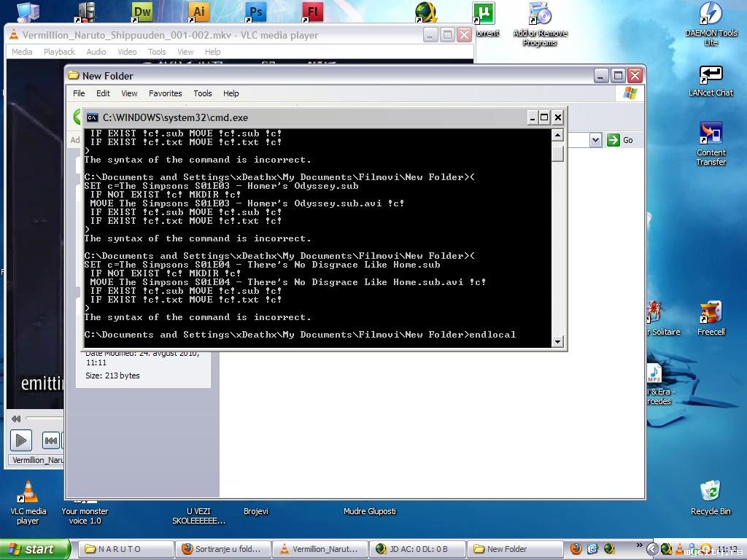Open Help menu in New Folder window
The height and width of the screenshot is (560, 747).
click(231, 93)
